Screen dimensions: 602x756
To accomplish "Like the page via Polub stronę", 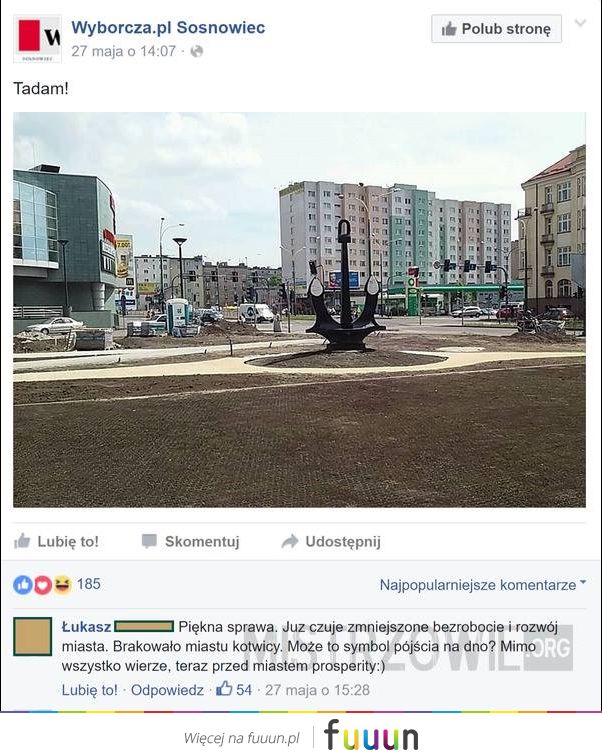I will coord(496,29).
